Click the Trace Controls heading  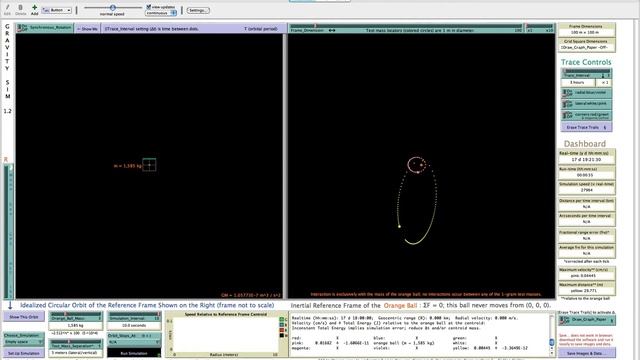point(586,62)
